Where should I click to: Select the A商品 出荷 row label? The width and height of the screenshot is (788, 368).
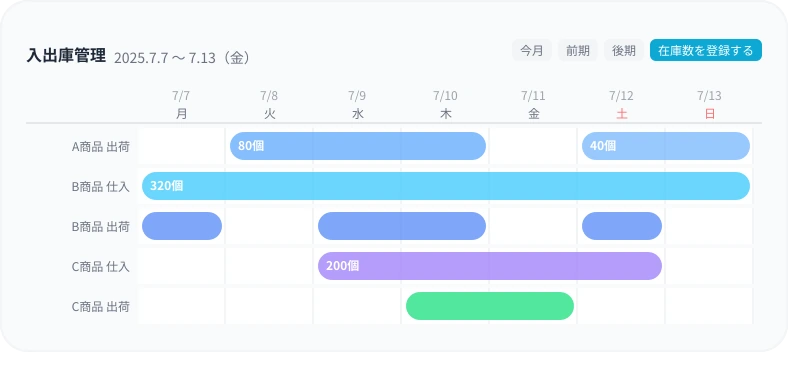tap(101, 147)
